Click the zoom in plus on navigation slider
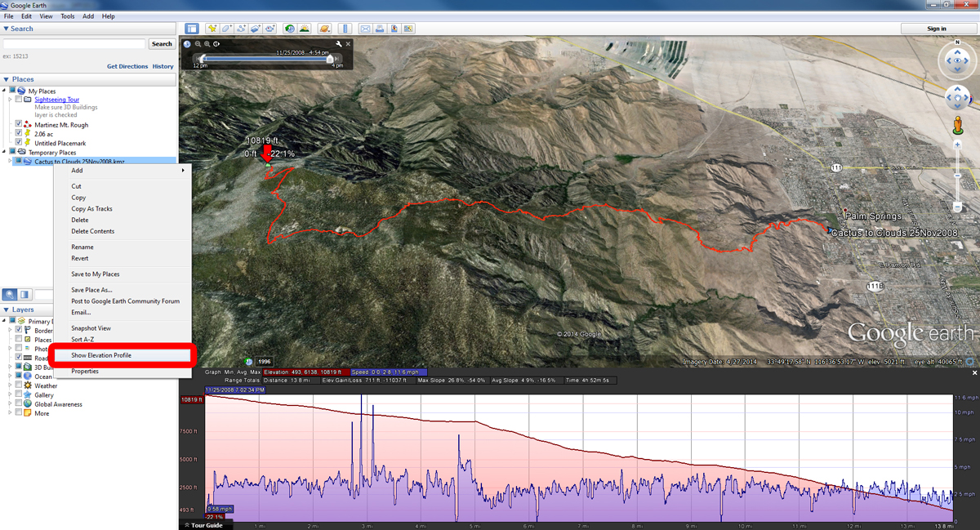980x530 pixels. (957, 144)
